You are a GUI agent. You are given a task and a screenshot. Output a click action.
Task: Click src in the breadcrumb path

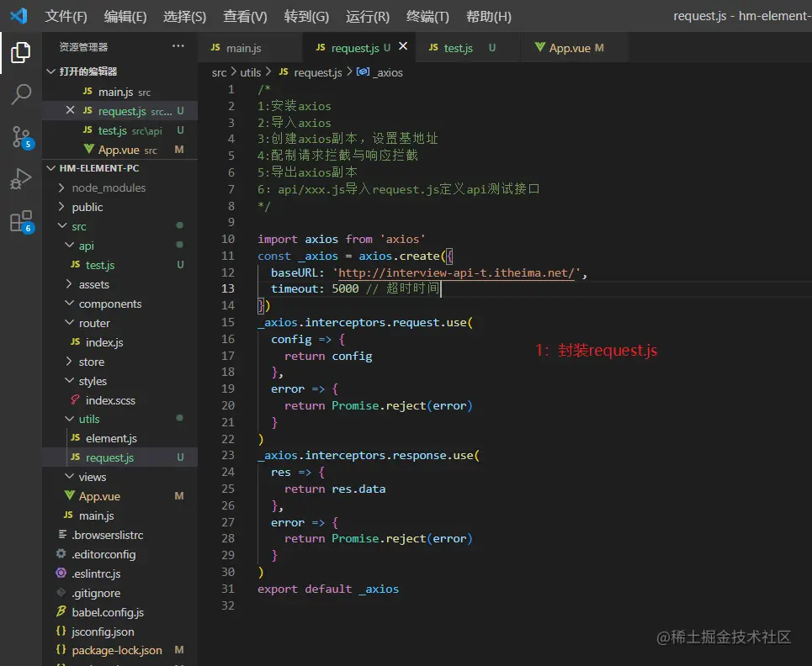tap(219, 72)
